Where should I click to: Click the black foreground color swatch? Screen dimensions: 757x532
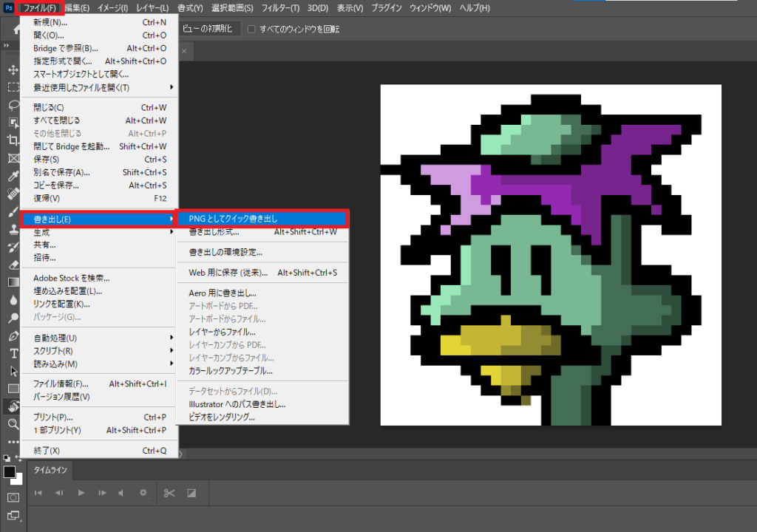pyautogui.click(x=10, y=471)
